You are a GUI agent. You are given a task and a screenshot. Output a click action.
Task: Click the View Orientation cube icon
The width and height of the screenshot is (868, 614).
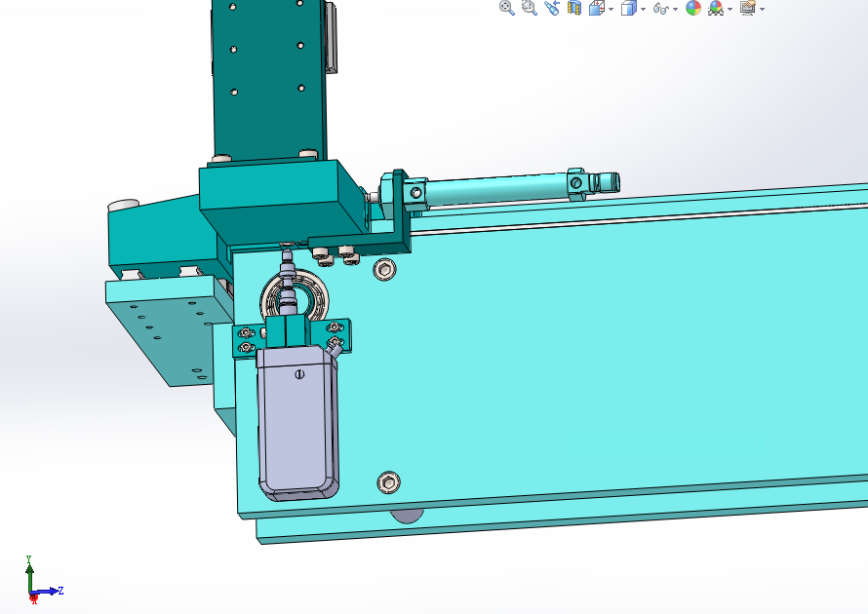click(596, 8)
